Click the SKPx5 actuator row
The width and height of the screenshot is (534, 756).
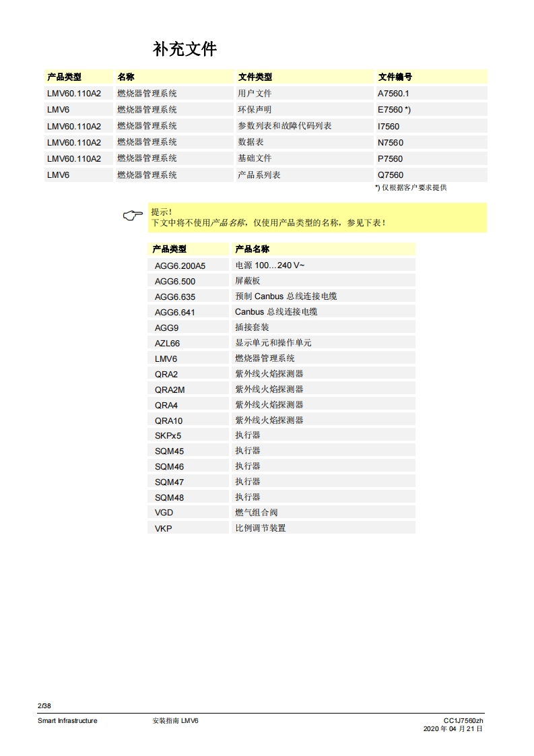pos(168,435)
